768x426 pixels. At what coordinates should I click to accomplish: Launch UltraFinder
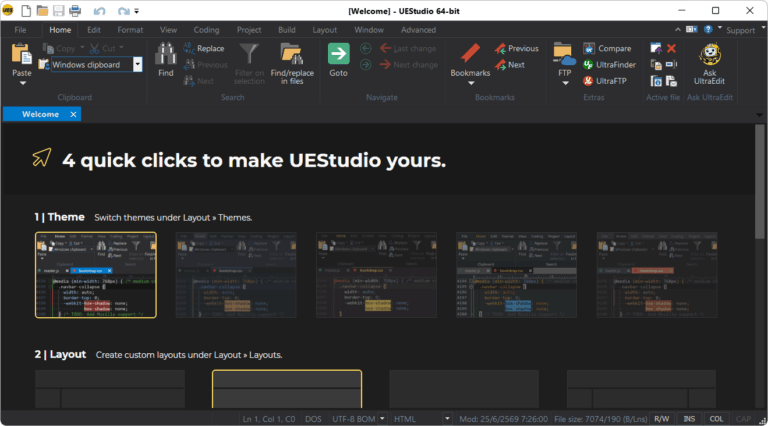[609, 65]
